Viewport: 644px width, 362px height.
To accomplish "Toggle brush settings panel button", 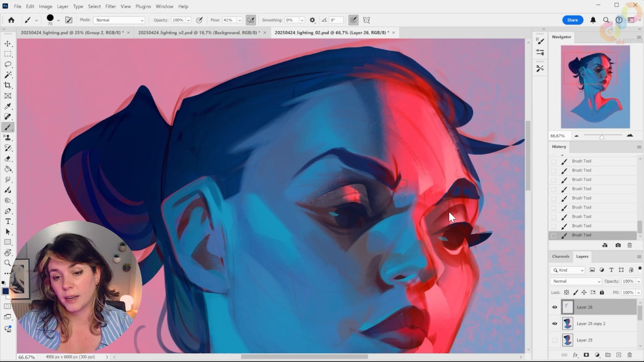I will tap(68, 20).
